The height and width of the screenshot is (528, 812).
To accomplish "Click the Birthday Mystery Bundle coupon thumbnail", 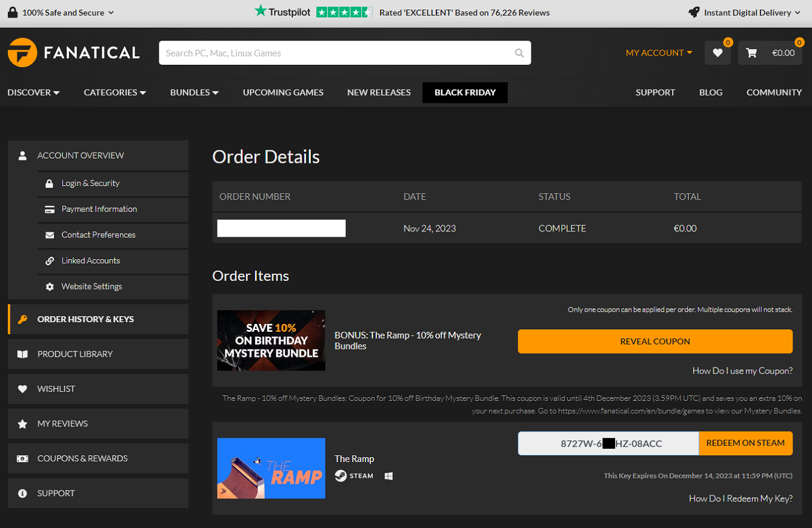I will click(x=271, y=340).
